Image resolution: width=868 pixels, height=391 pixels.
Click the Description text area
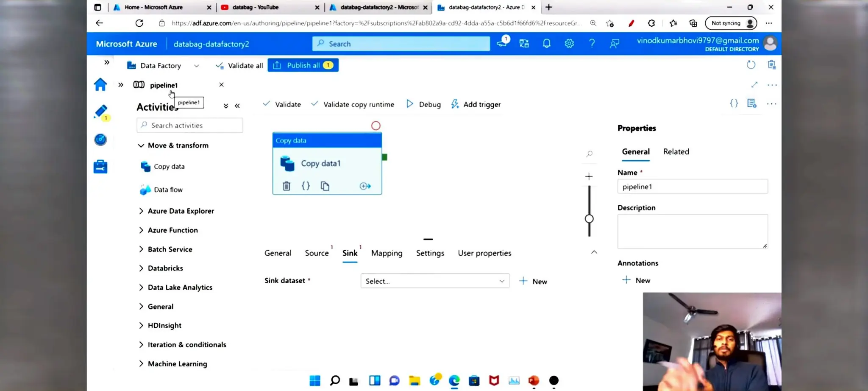[x=693, y=231]
